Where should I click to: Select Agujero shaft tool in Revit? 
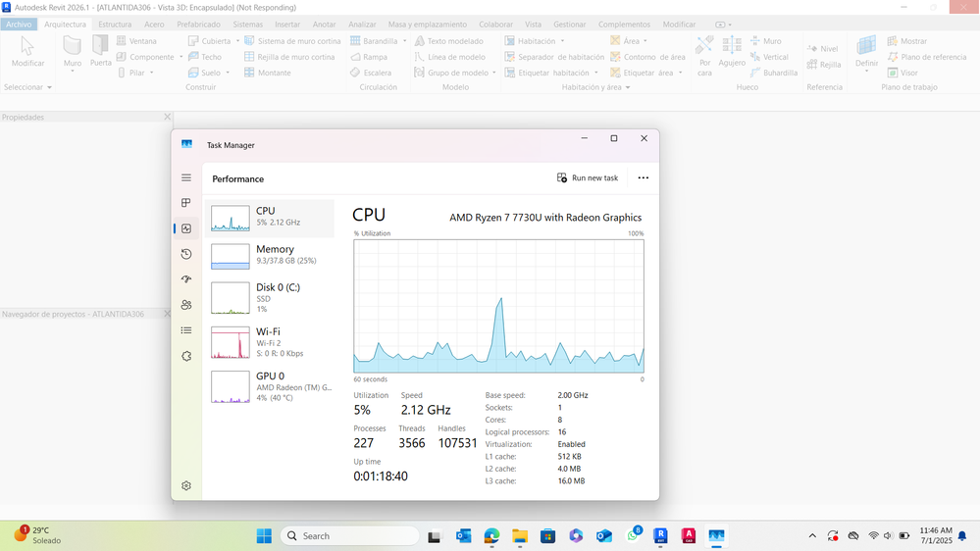732,51
